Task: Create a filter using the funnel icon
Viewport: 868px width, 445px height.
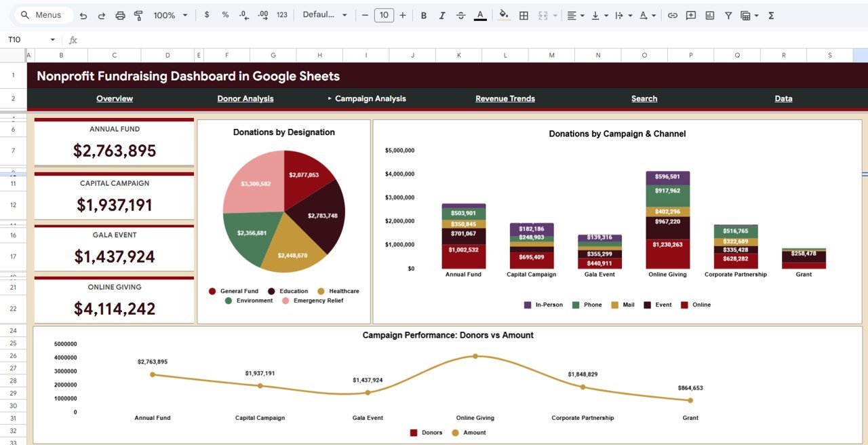Action: coord(728,14)
